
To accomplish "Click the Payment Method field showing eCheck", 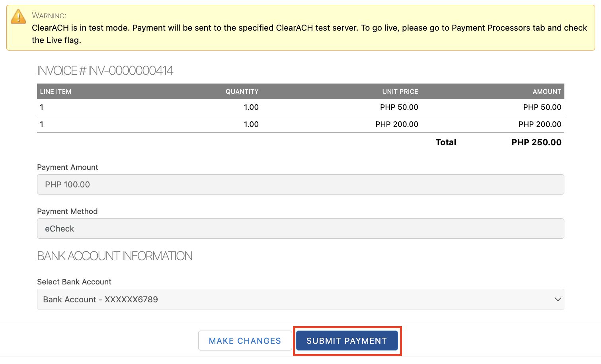I will (300, 229).
